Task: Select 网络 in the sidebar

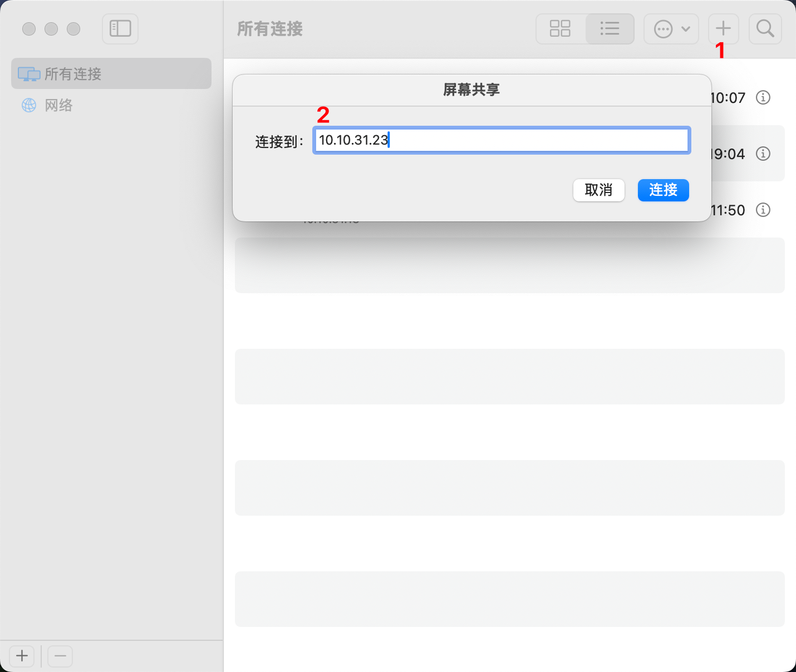Action: 58,105
